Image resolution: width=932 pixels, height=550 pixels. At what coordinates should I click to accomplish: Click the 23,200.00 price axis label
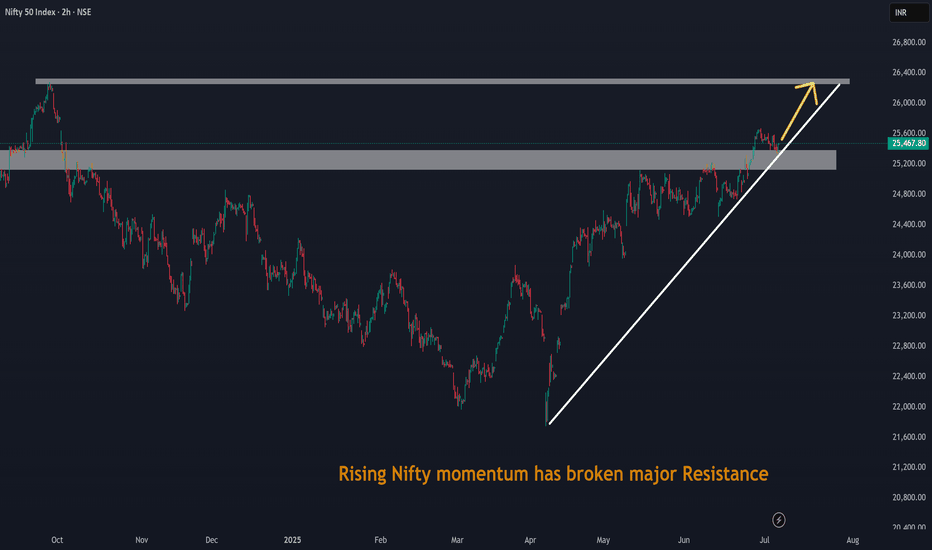click(909, 315)
